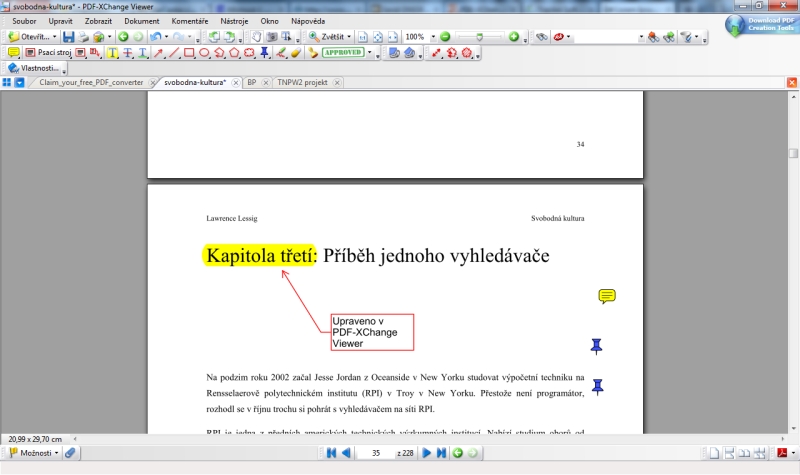Open the Otevřít dropdown arrow
800x475 pixels.
click(55, 37)
